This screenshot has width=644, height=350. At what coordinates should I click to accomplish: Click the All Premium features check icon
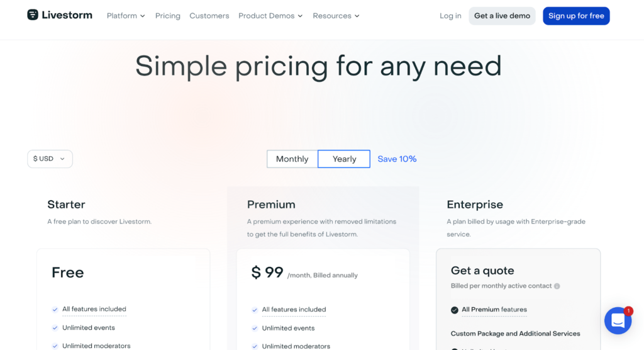point(454,310)
